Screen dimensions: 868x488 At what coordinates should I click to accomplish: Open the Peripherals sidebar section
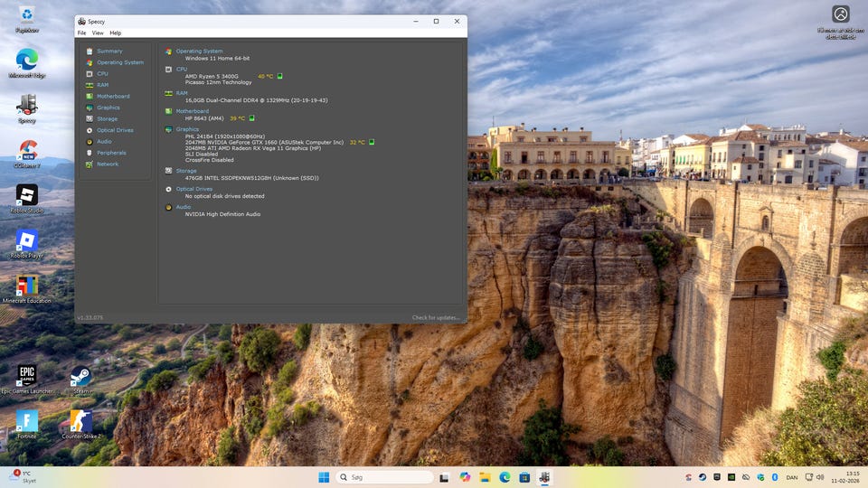tap(111, 153)
